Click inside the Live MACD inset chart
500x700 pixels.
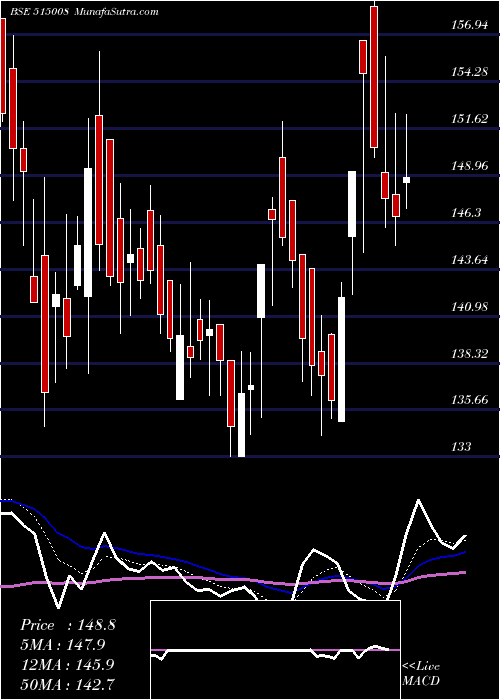click(x=275, y=650)
